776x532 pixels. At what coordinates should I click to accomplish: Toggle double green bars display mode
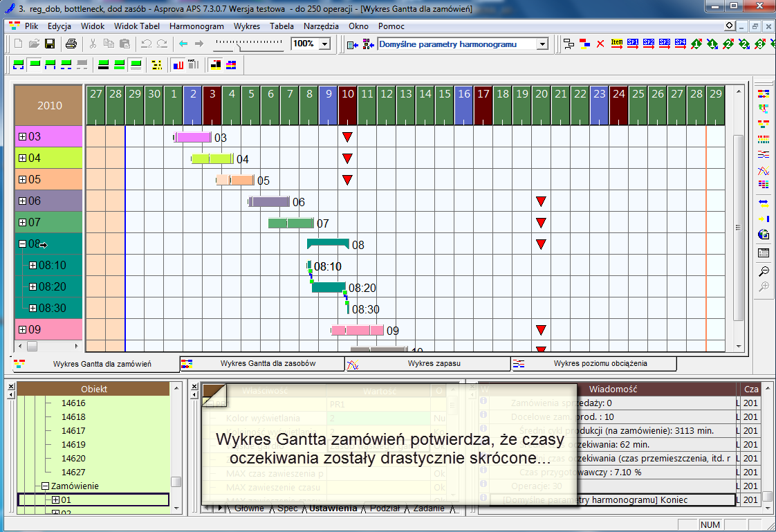coord(119,65)
